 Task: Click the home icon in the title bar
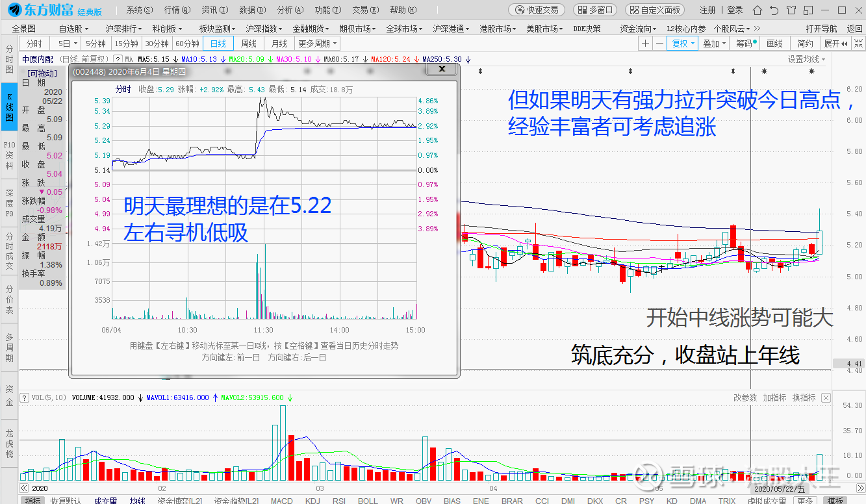pos(758,10)
